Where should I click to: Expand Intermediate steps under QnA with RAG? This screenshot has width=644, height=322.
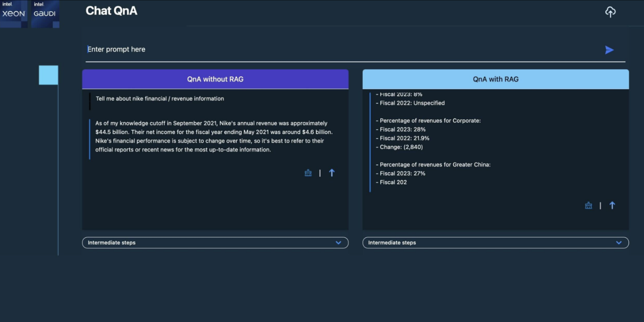(495, 243)
